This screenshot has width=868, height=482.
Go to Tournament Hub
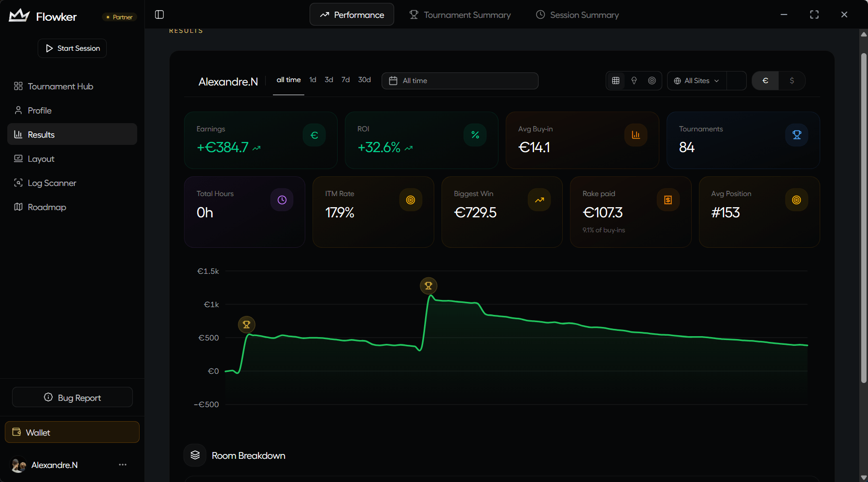(x=72, y=86)
